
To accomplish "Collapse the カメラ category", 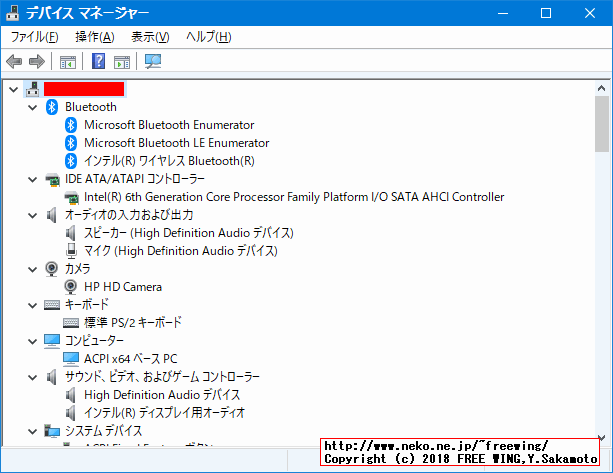I will [33, 269].
